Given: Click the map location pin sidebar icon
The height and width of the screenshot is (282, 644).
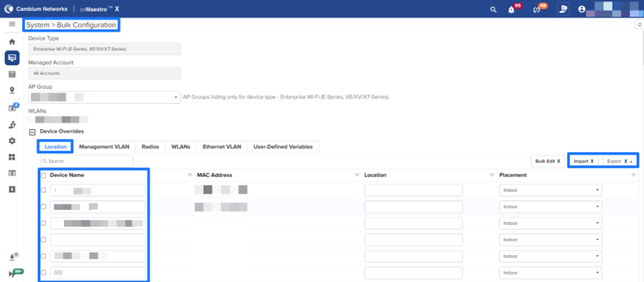Looking at the screenshot, I should point(12,91).
